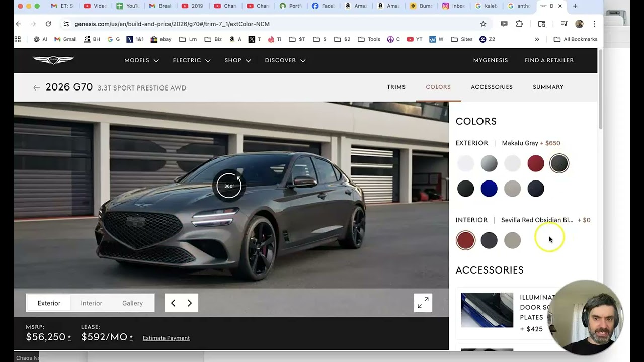Click the Chrome profile avatar

click(x=579, y=24)
